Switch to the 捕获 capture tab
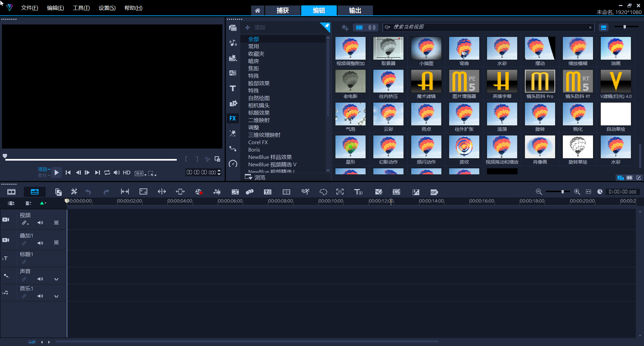Viewport: 644px width, 346px height. click(283, 10)
